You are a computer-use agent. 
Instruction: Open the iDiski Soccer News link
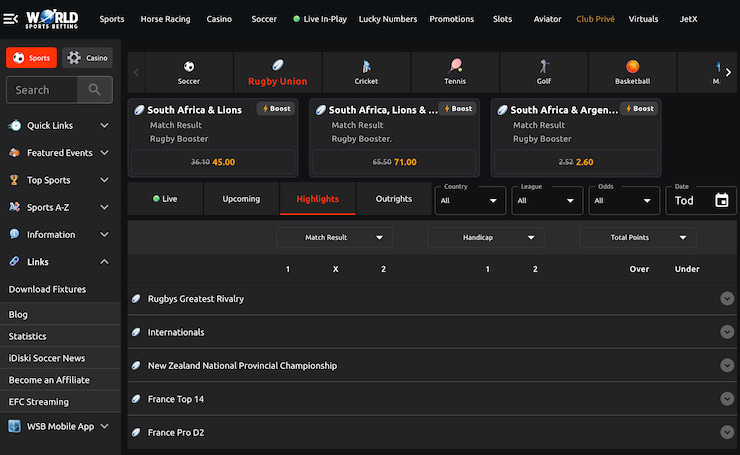click(47, 358)
